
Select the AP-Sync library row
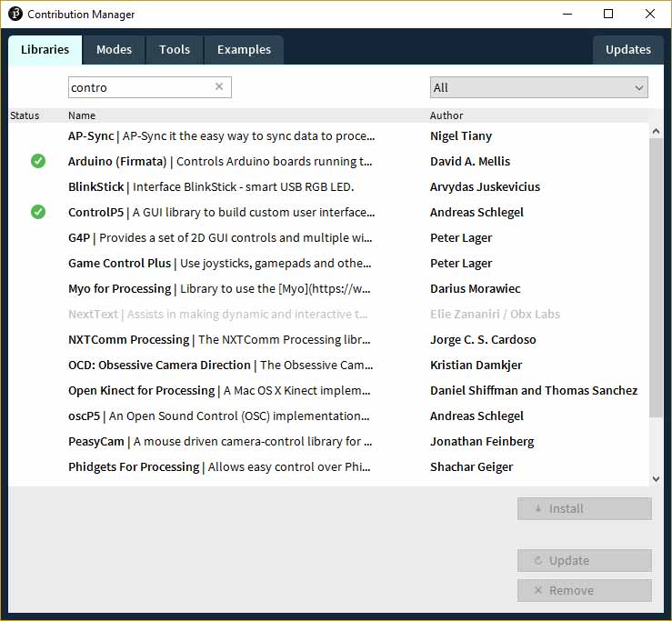pos(328,135)
